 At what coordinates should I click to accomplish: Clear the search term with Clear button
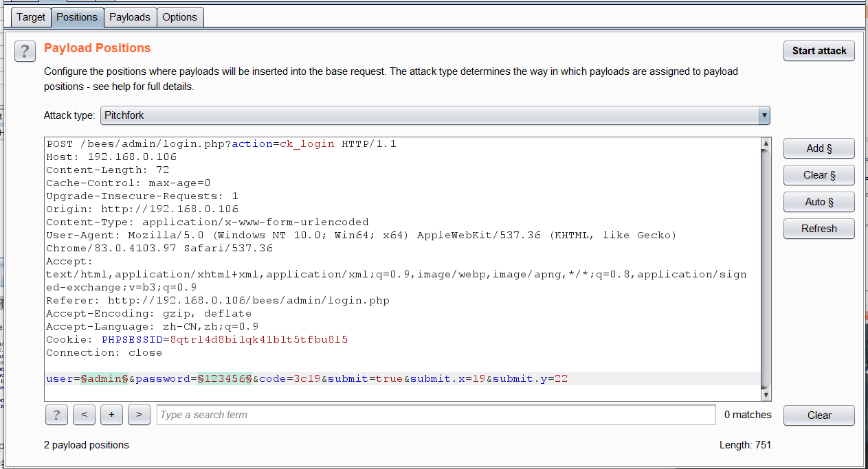click(819, 415)
